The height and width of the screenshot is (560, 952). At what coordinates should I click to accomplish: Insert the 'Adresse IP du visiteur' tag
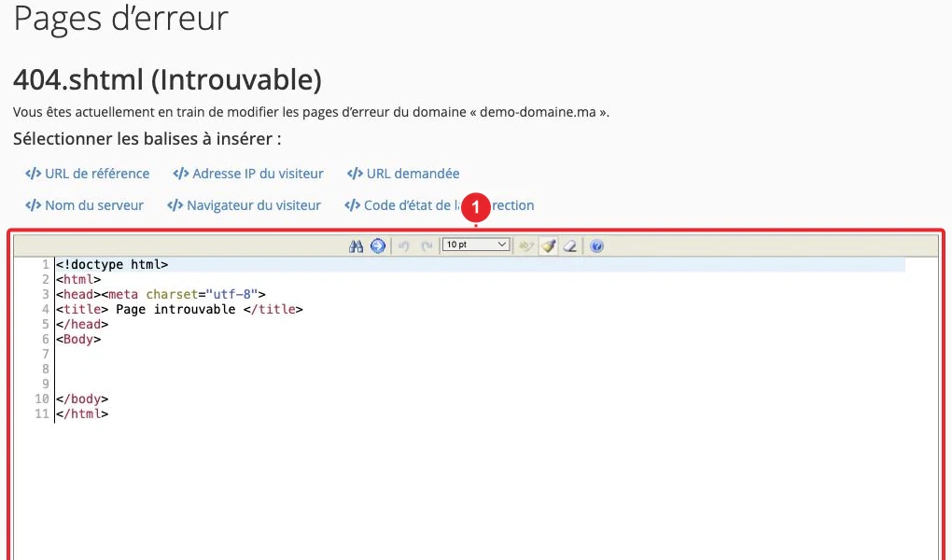click(248, 174)
